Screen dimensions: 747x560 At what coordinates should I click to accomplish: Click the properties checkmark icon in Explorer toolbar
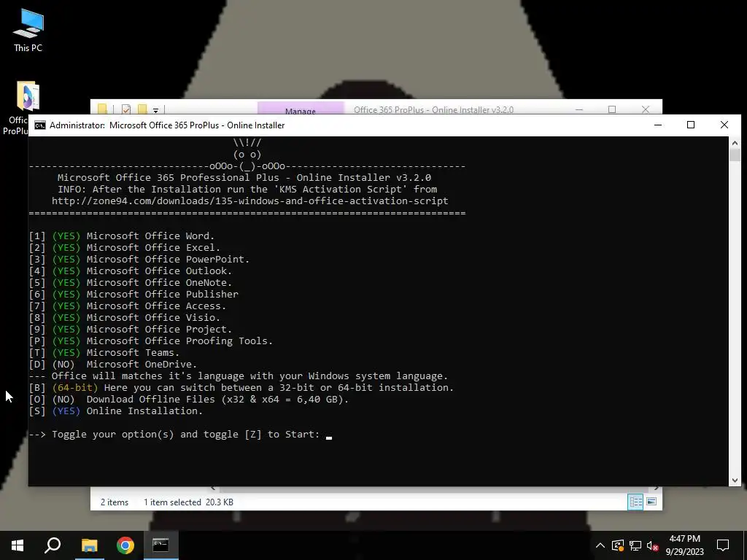click(126, 109)
